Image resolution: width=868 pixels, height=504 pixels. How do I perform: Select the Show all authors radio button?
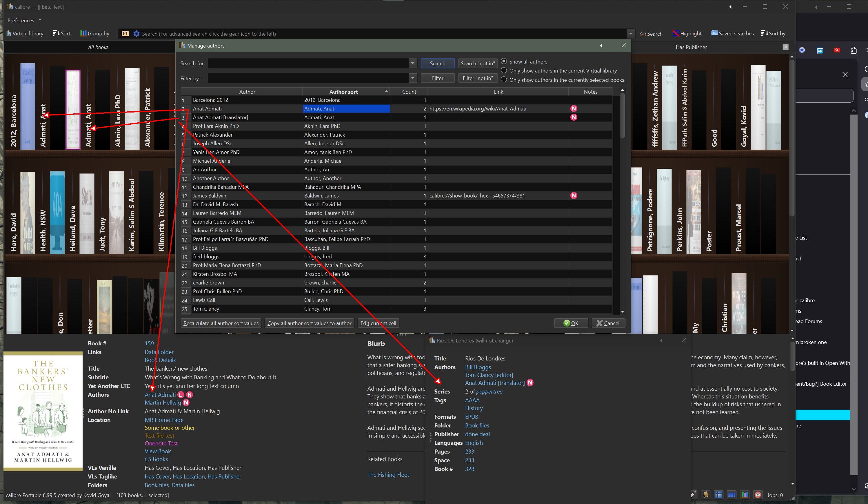[504, 61]
